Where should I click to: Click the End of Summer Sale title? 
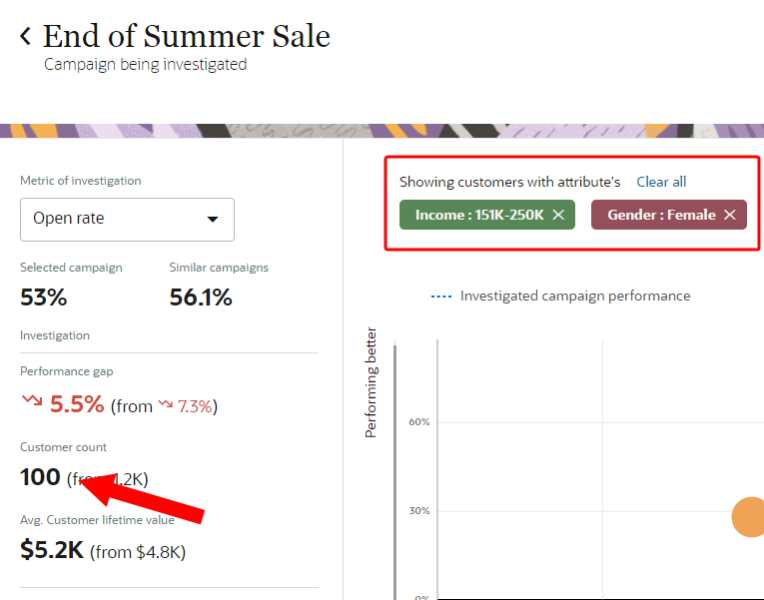pyautogui.click(x=186, y=37)
